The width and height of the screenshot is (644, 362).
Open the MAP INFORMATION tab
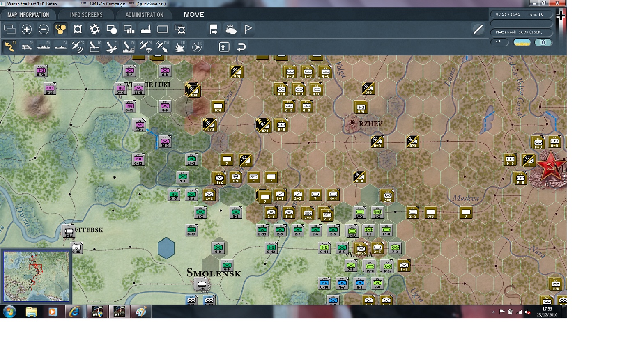[28, 15]
